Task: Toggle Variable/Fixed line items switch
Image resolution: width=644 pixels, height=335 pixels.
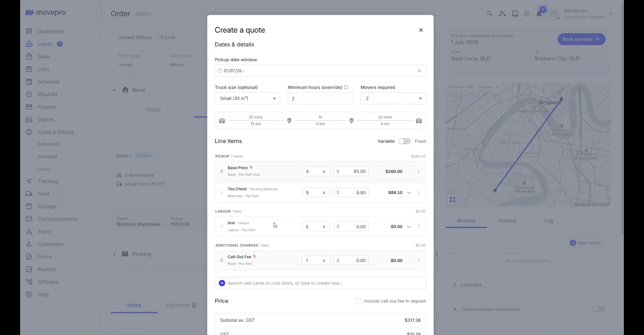Action: coord(405,141)
